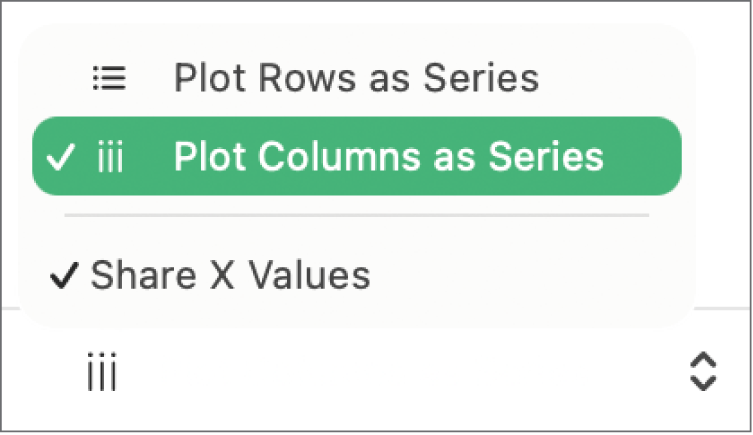This screenshot has height=435, width=753.
Task: Click the checkmark next to Share X Values
Action: pos(65,275)
